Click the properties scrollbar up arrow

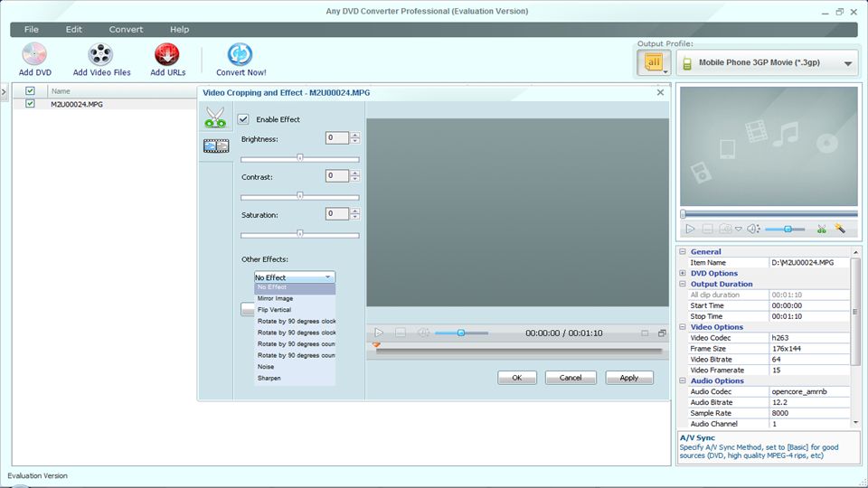pos(856,252)
